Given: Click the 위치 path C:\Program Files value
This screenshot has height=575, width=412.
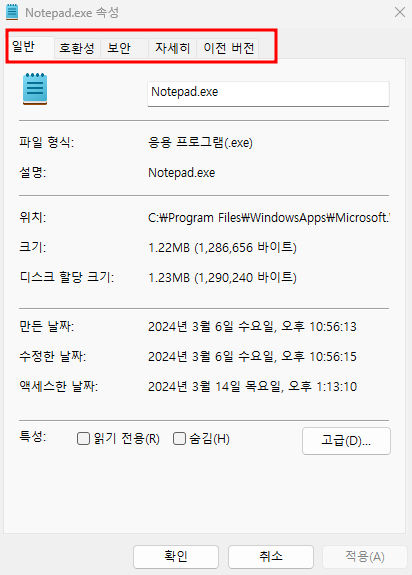Looking at the screenshot, I should (x=269, y=218).
